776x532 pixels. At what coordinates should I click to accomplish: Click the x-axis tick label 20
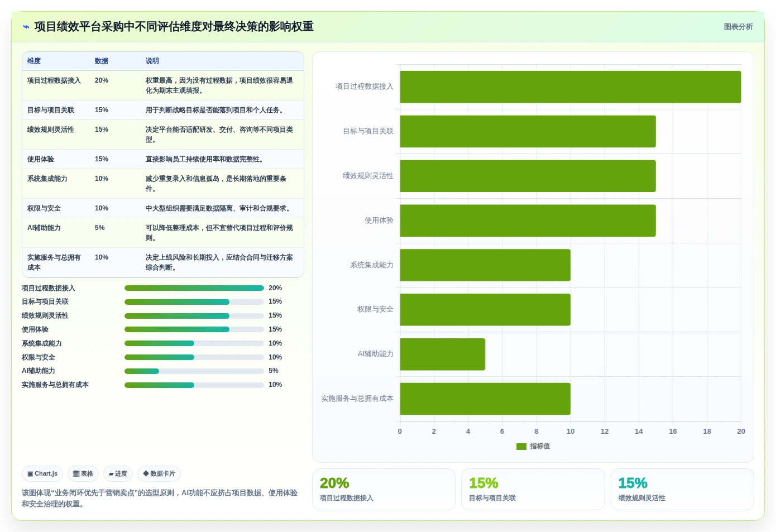741,432
